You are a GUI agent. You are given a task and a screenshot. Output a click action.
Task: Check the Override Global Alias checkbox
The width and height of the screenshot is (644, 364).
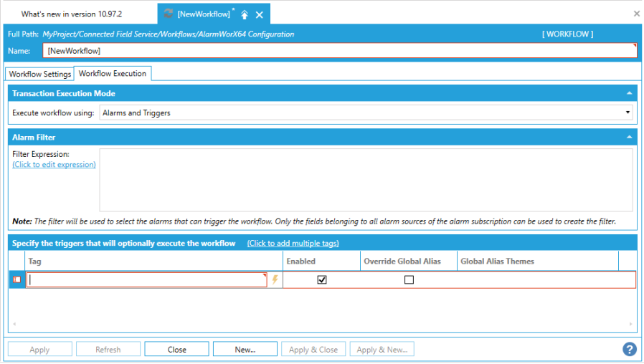pos(409,280)
